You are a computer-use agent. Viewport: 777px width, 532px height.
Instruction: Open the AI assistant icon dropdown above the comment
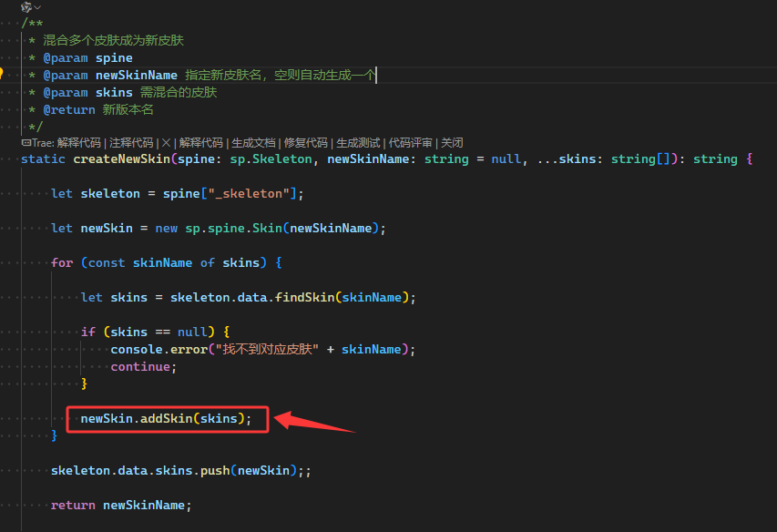pyautogui.click(x=30, y=7)
